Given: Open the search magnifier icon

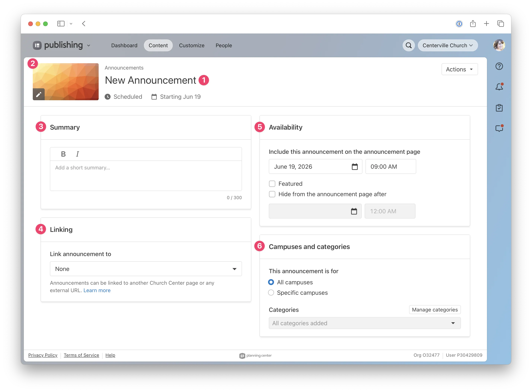Looking at the screenshot, I should [409, 45].
